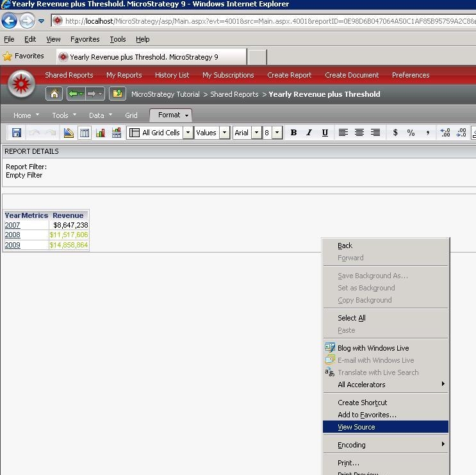Open the font size dropdown

pyautogui.click(x=277, y=133)
